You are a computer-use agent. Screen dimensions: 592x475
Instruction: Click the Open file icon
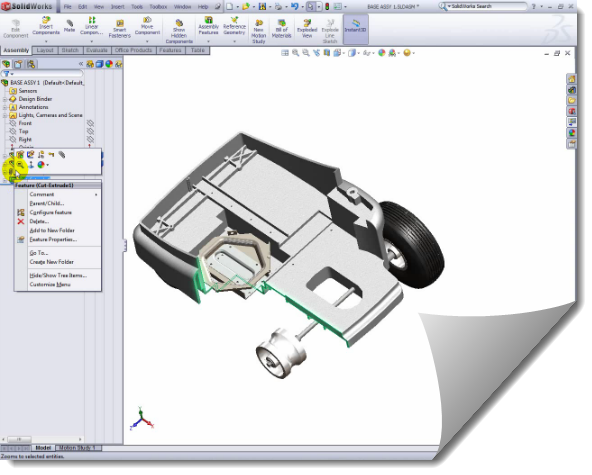(246, 6)
